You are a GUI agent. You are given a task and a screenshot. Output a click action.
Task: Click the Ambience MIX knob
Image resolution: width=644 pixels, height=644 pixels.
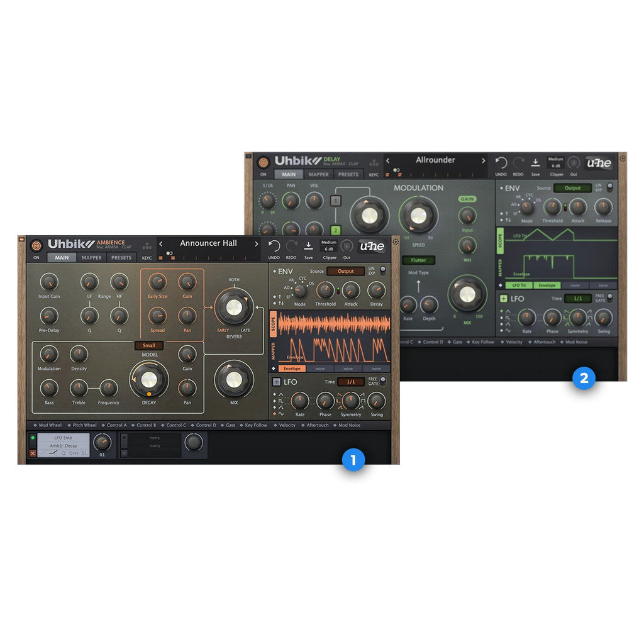(x=234, y=380)
